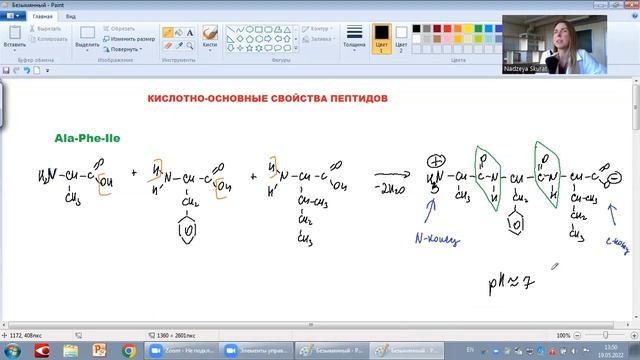
Task: Expand the Вставить paste dropdown arrow
Action: pyautogui.click(x=15, y=50)
